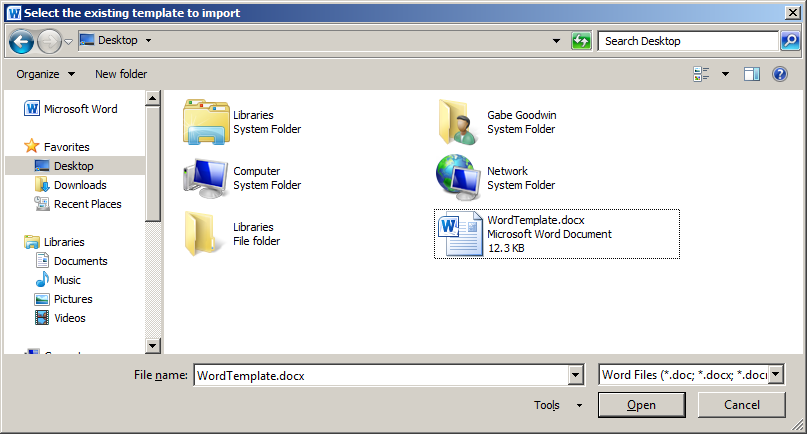Screen dimensions: 807x434
Task: Click the 'WordTemplate.docx' file name text
Action: 536,220
